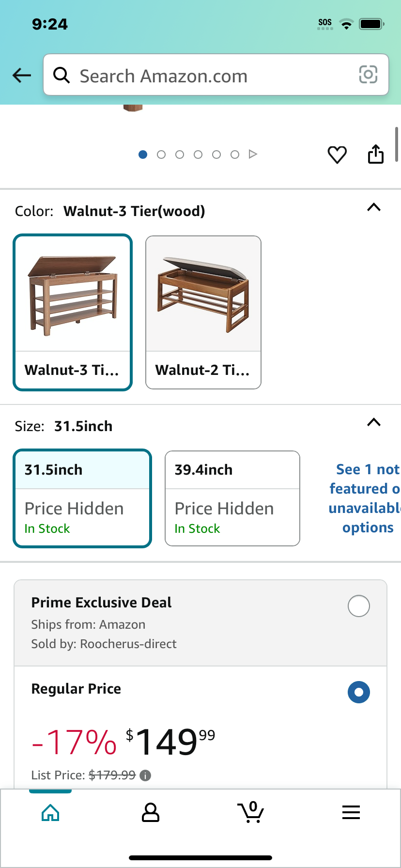
Task: Go to Home tab icon
Action: click(50, 812)
